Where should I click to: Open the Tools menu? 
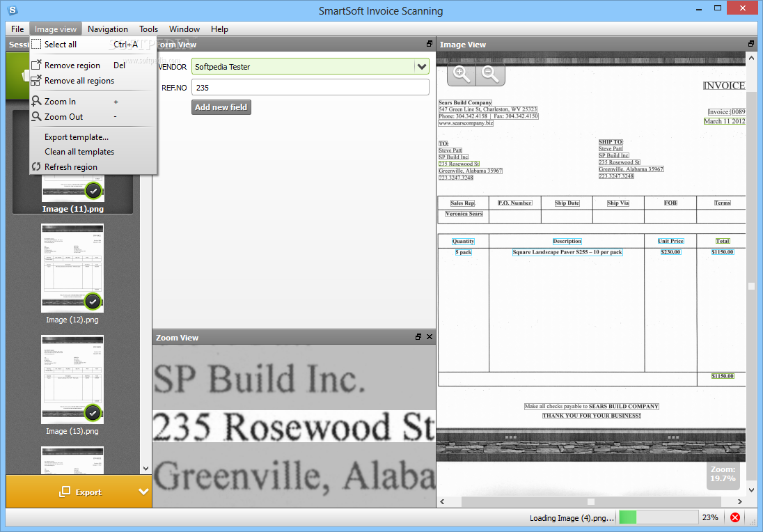click(148, 29)
